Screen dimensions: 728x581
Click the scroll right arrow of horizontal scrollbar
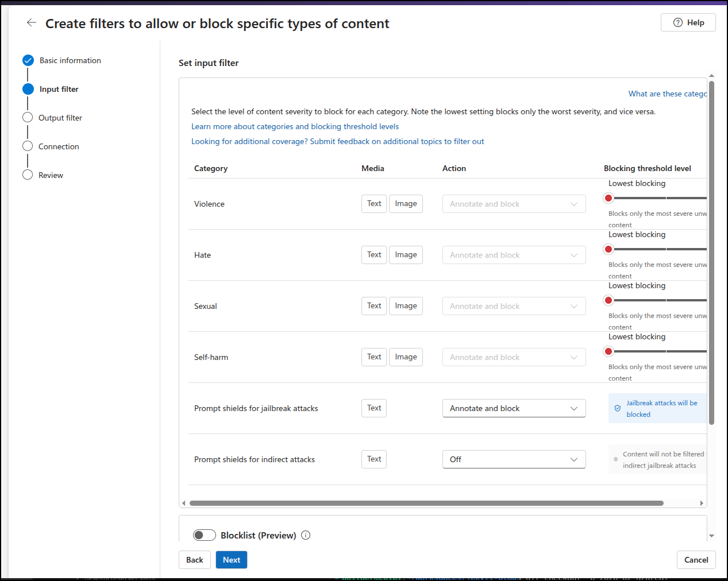[701, 503]
